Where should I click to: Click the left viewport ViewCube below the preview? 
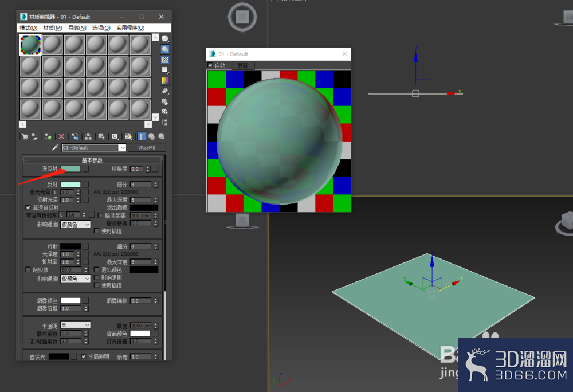click(242, 221)
